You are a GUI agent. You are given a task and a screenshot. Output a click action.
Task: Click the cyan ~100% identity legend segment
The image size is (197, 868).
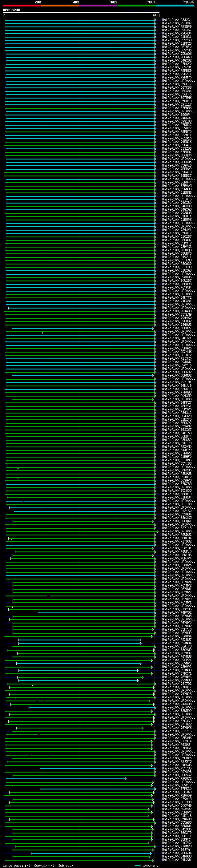pos(175,6)
